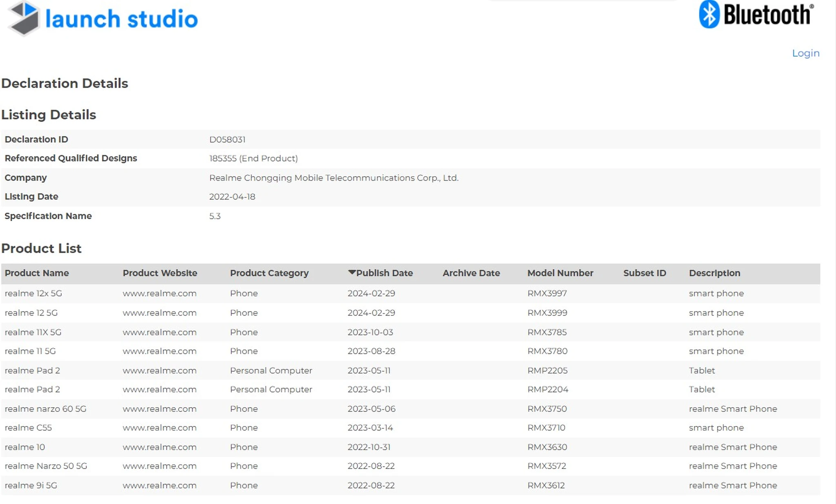The image size is (836, 504).
Task: Click model number RMX3785
Action: 547,332
